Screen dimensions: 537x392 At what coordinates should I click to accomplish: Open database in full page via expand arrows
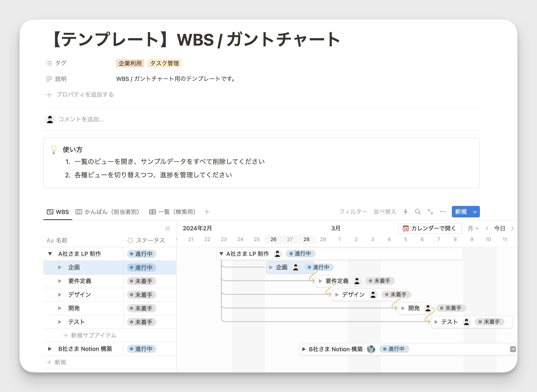(430, 212)
